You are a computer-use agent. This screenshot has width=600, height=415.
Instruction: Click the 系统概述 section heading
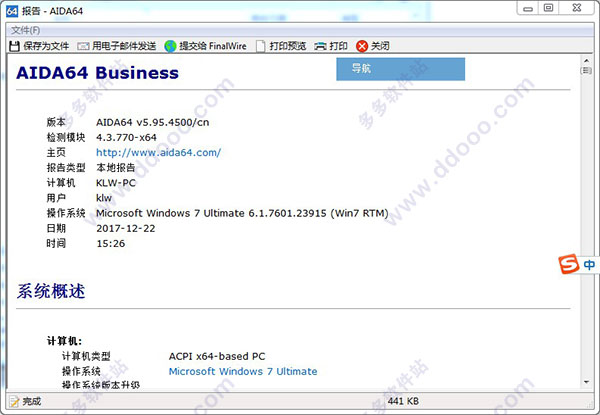pos(51,291)
